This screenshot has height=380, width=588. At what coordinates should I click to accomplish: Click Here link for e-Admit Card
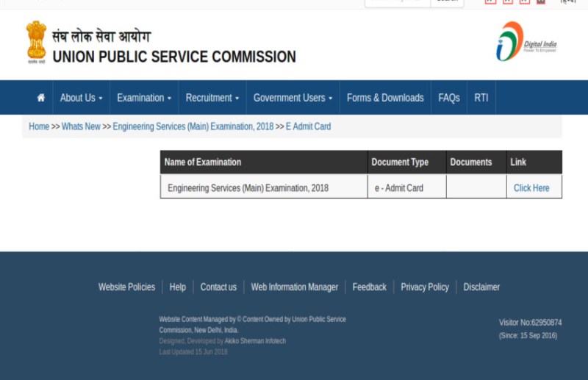pyautogui.click(x=531, y=188)
